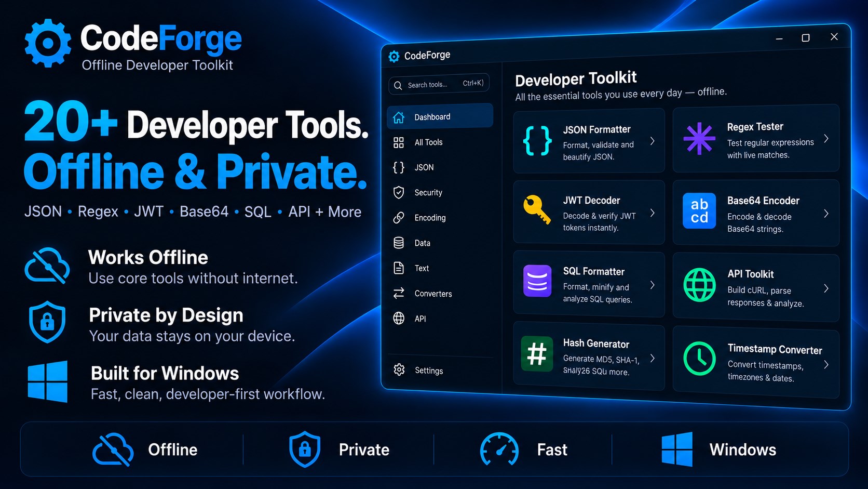868x489 pixels.
Task: Click the Settings gear icon in sidebar
Action: [x=399, y=369]
